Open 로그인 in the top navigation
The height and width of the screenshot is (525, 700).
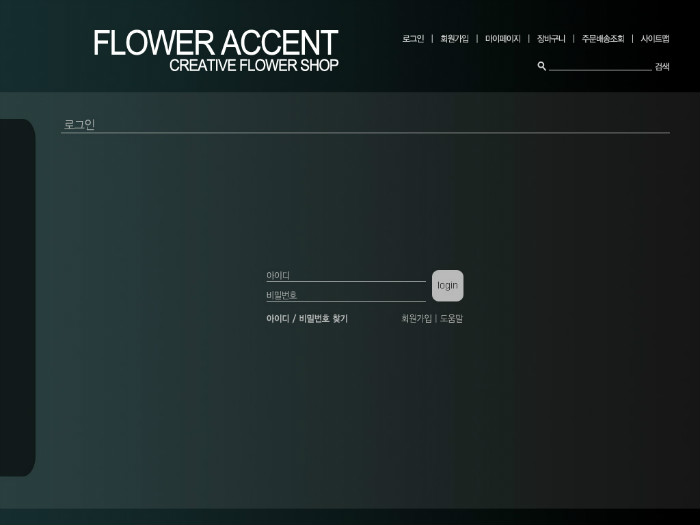pos(413,39)
